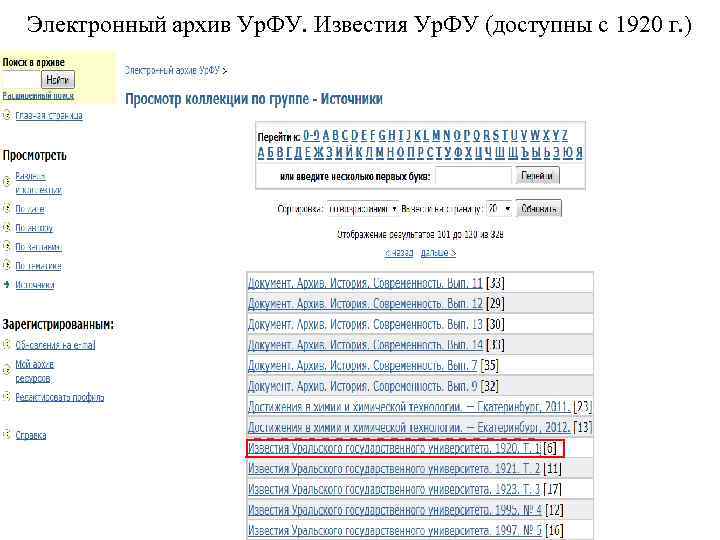The height and width of the screenshot is (540, 720).
Task: Open Известия Уральского университета 1920 Т. 1
Action: tap(394, 448)
